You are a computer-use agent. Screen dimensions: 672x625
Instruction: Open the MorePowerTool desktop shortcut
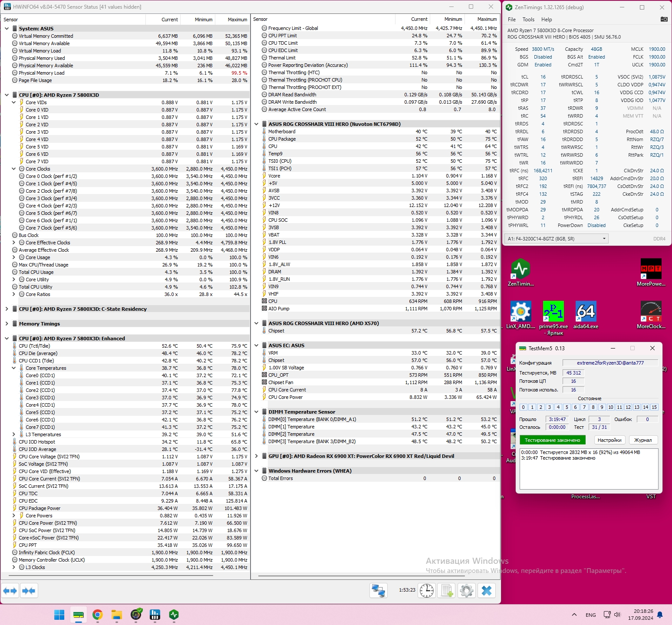point(651,273)
